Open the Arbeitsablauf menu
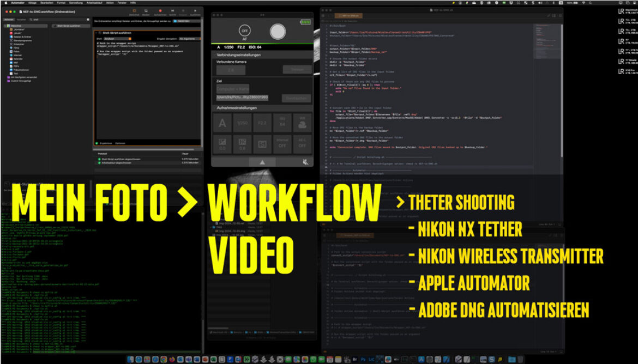The image size is (638, 364). coord(94,3)
